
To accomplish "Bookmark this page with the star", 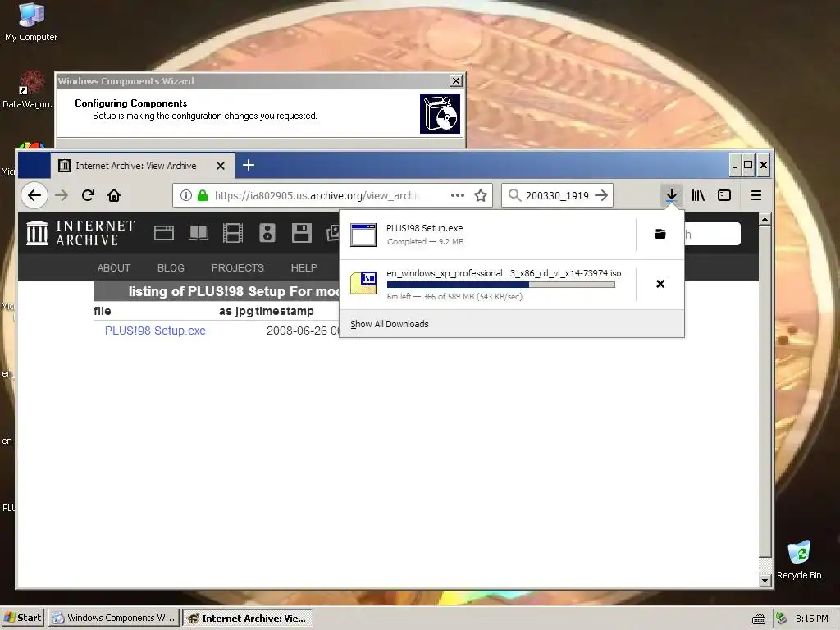I will tap(481, 195).
